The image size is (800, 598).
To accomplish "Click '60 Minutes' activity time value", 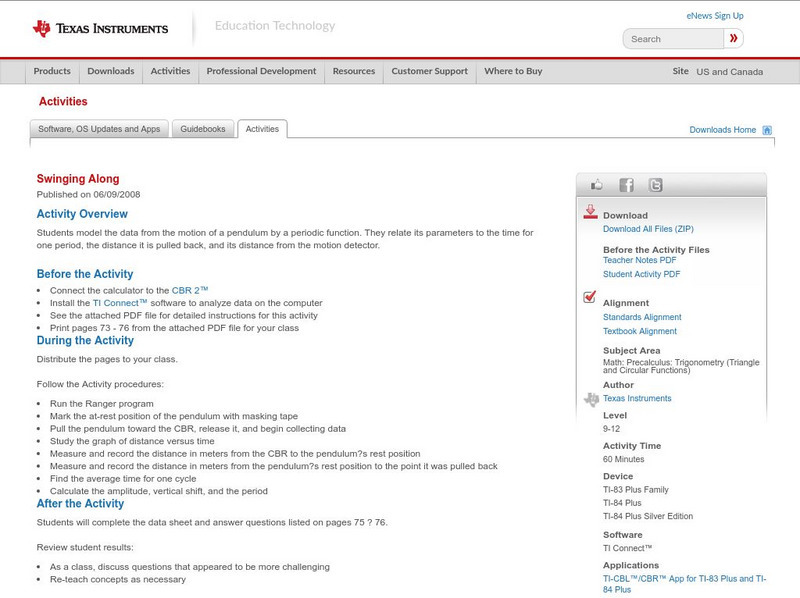I will (x=623, y=459).
